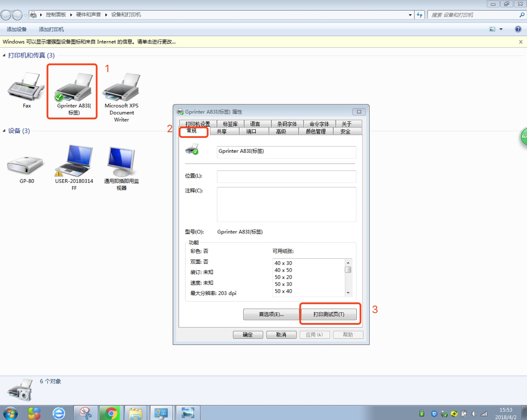Switch to the 端口 tab
527x420 pixels.
coord(251,131)
